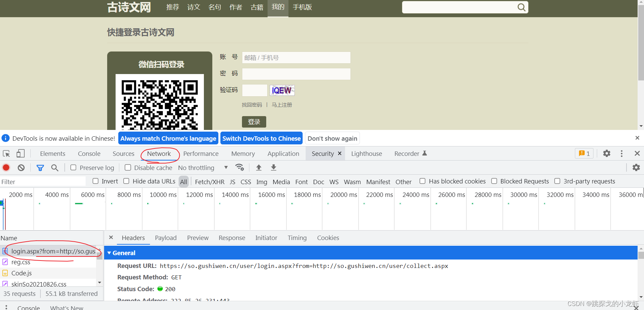Screen dimensions: 644x310
Task: Stop recording network log
Action: pyautogui.click(x=6, y=167)
